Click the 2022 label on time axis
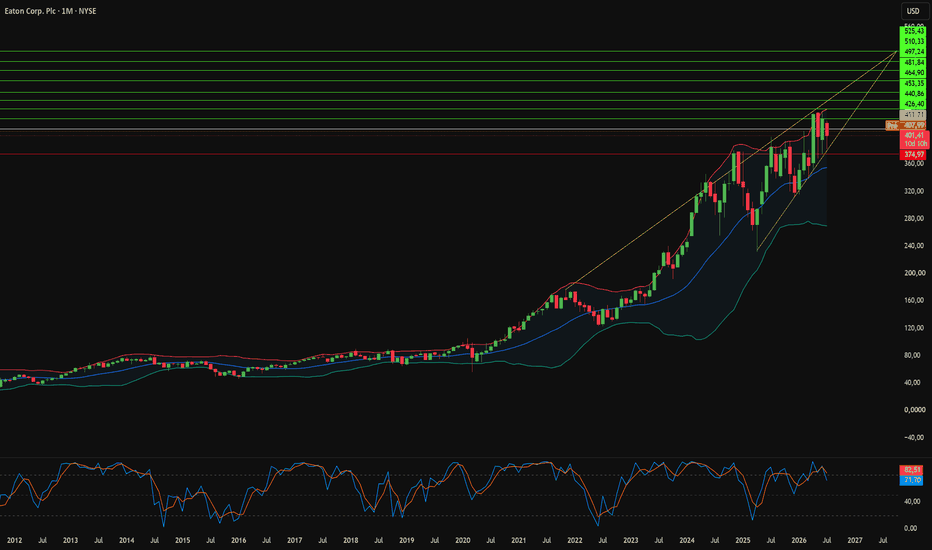Screen dimensions: 932x550 (575, 540)
